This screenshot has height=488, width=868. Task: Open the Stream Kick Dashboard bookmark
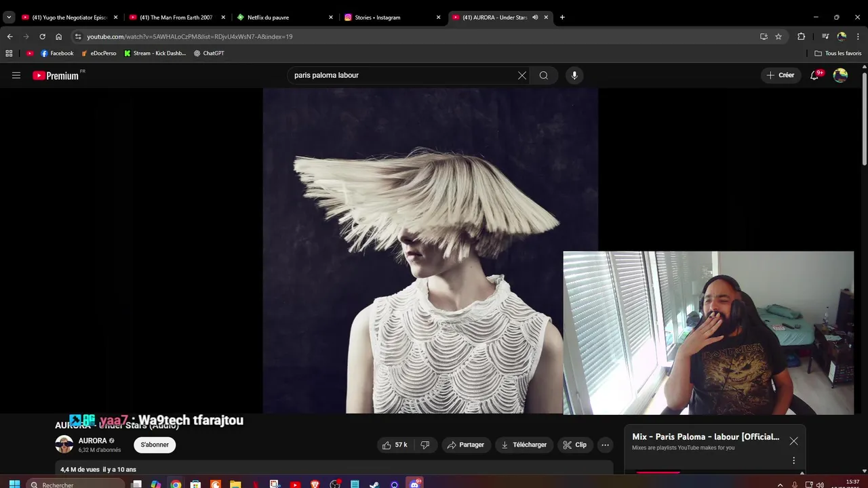click(155, 53)
